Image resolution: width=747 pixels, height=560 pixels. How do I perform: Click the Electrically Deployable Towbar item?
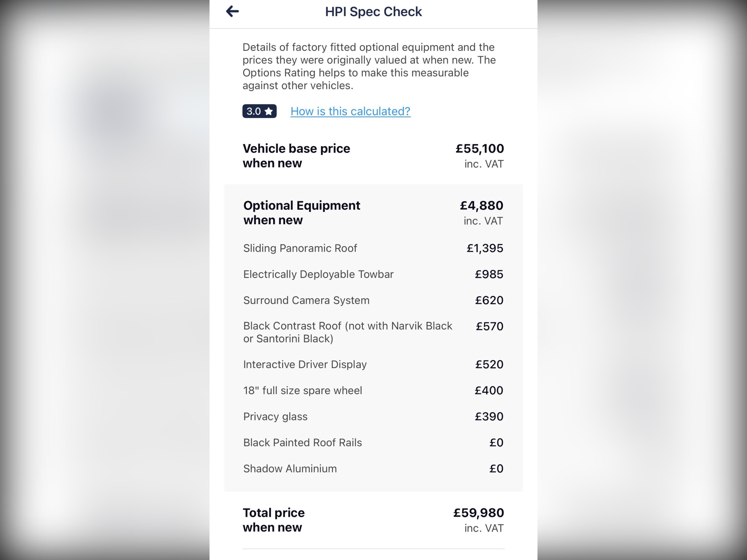pos(318,274)
